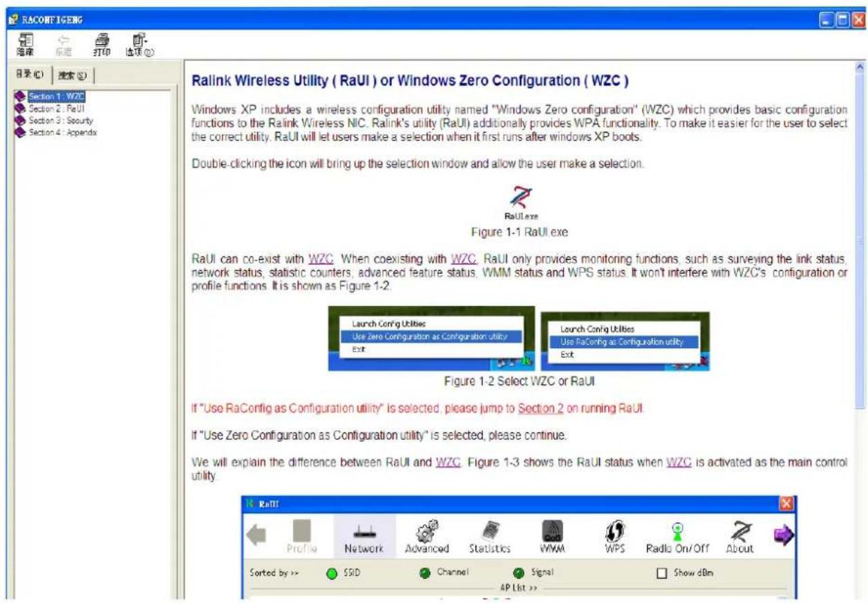
Task: Select Section 2 : RaUI in tree
Action: coord(57,108)
